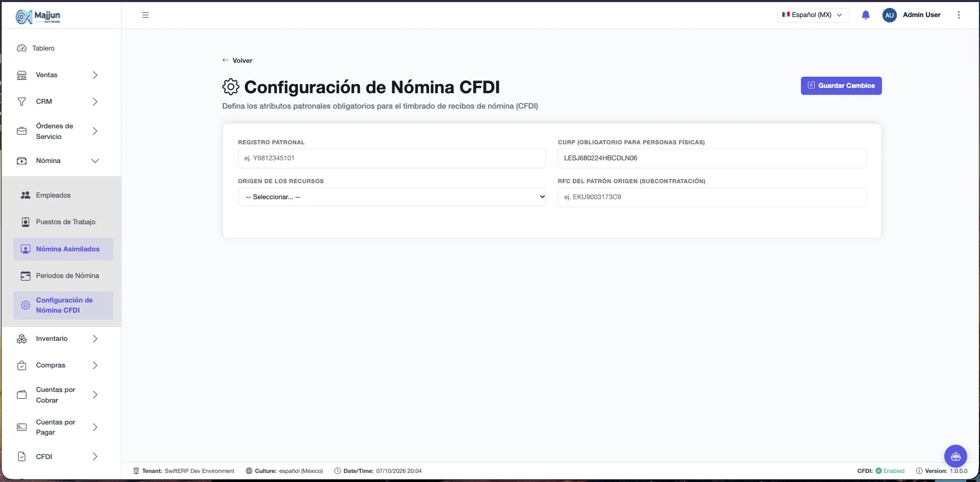Open the Español (MX) language dropdown
Viewport: 980px width, 482px height.
pos(813,15)
